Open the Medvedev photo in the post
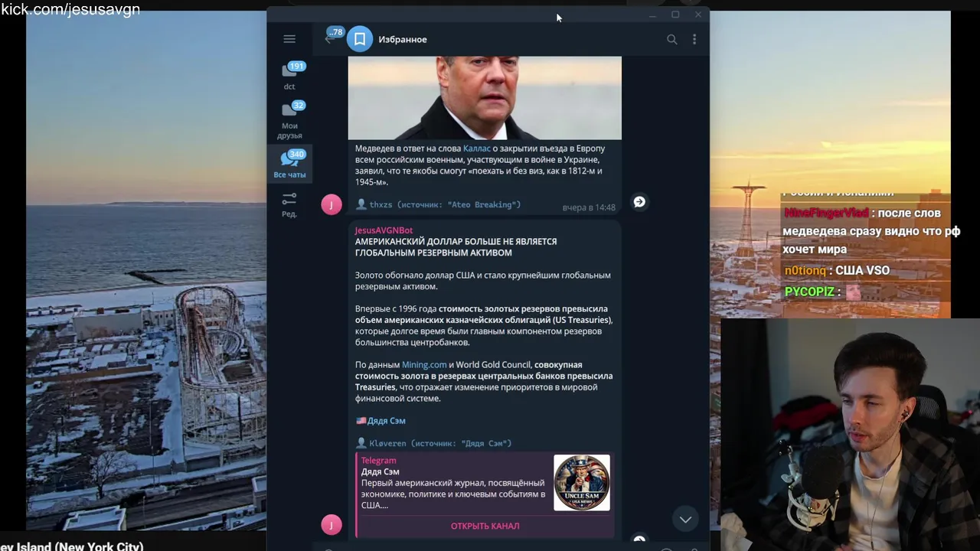The height and width of the screenshot is (551, 980). pyautogui.click(x=485, y=98)
